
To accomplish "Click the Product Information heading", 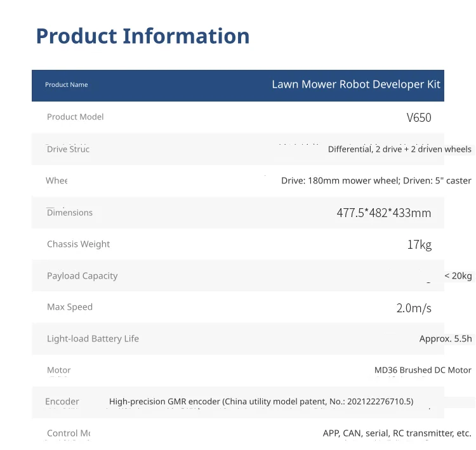I will coord(143,36).
